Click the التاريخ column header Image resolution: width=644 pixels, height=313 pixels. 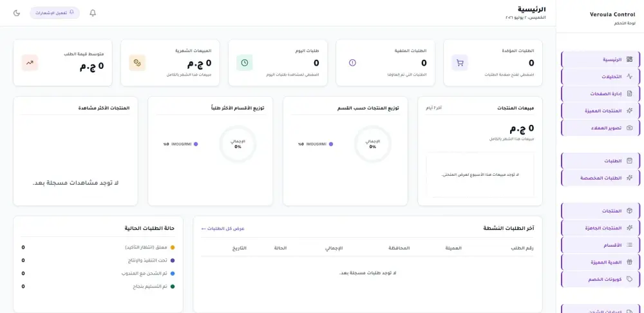pyautogui.click(x=240, y=248)
